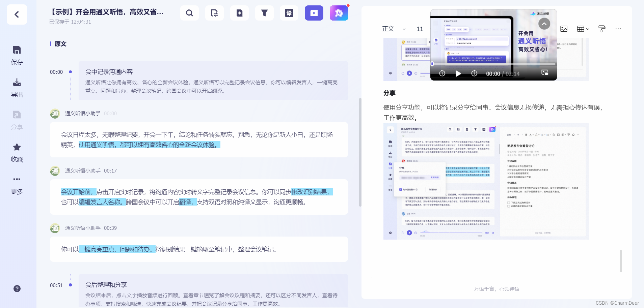This screenshot has width=644, height=308.
Task: Open help via the question mark icon
Action: point(17,288)
